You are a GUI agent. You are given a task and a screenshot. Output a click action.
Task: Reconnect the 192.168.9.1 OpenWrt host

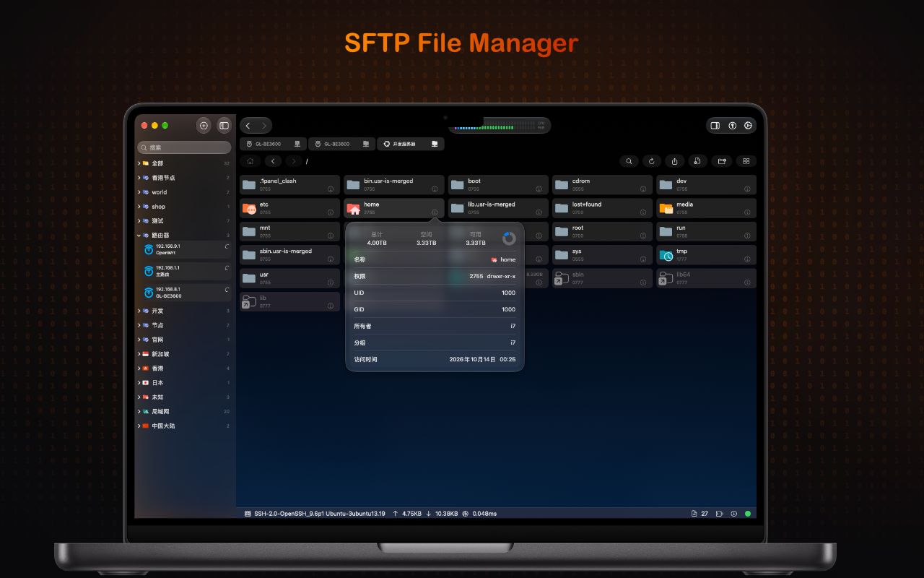[x=227, y=246]
